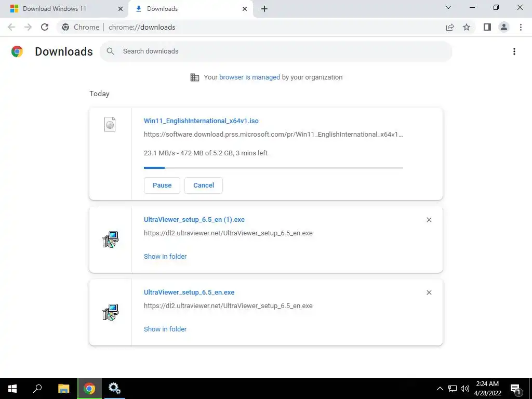This screenshot has width=532, height=399.
Task: Click the Win11 ISO source URL text
Action: [x=273, y=135]
